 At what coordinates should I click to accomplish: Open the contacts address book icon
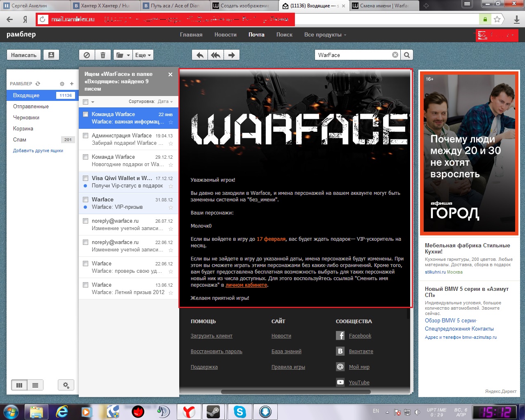(x=51, y=55)
